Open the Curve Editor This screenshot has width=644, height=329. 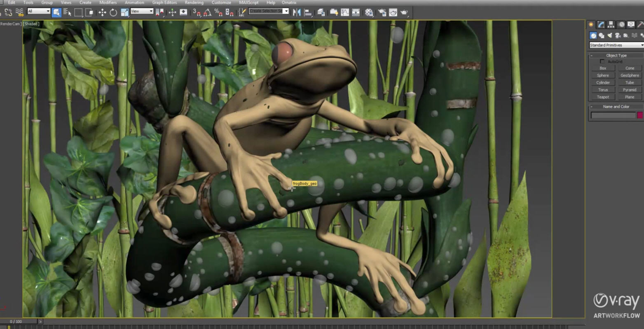point(345,12)
